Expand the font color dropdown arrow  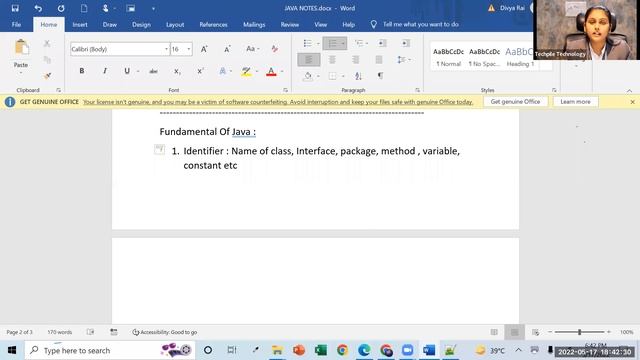tap(282, 71)
